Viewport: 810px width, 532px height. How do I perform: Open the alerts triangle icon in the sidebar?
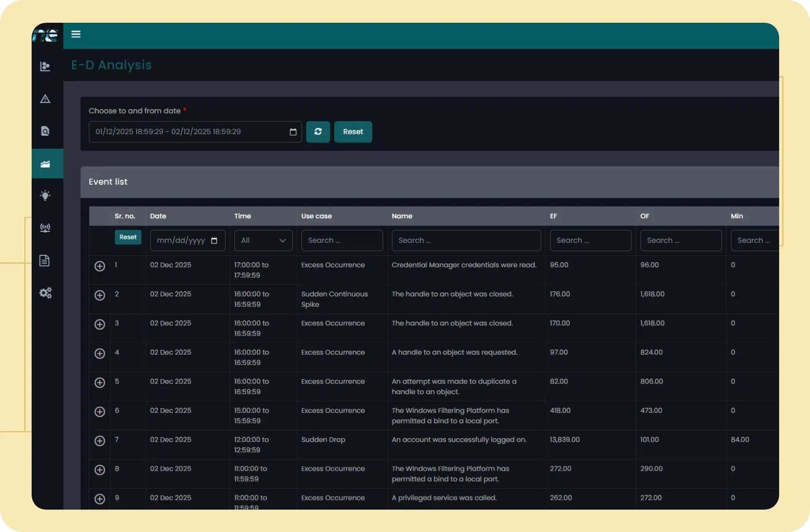pos(45,99)
